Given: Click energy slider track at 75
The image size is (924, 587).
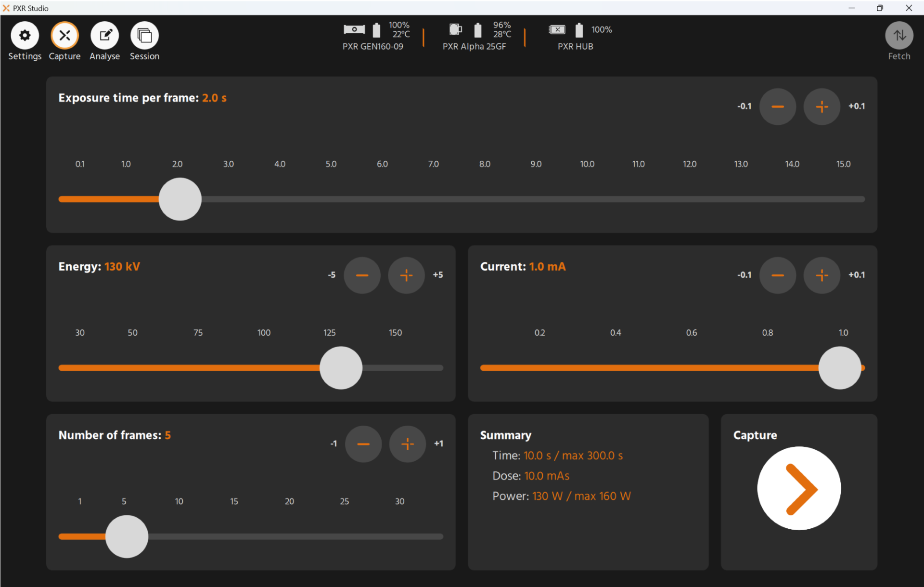Looking at the screenshot, I should tap(198, 368).
